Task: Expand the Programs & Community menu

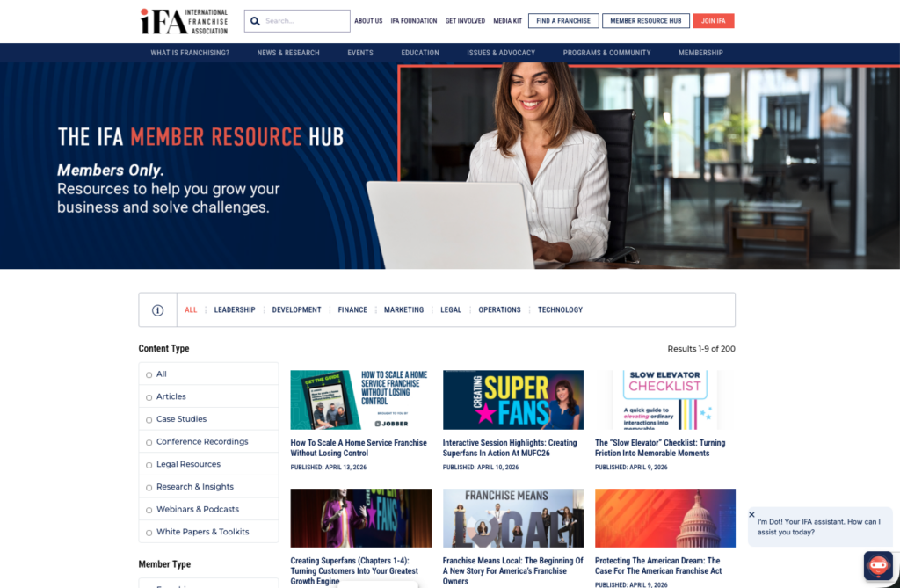Action: click(606, 53)
